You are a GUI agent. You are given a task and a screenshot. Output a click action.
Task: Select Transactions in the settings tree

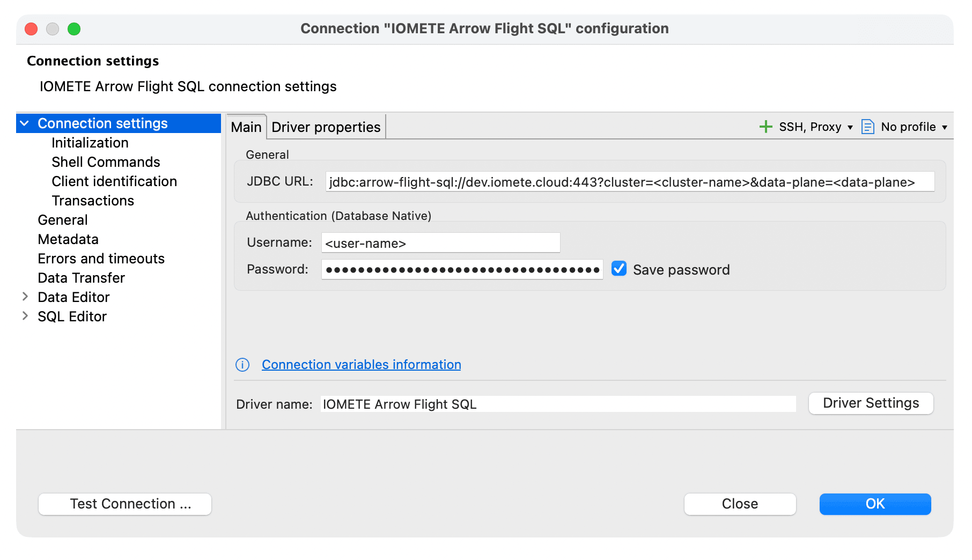[x=93, y=201]
